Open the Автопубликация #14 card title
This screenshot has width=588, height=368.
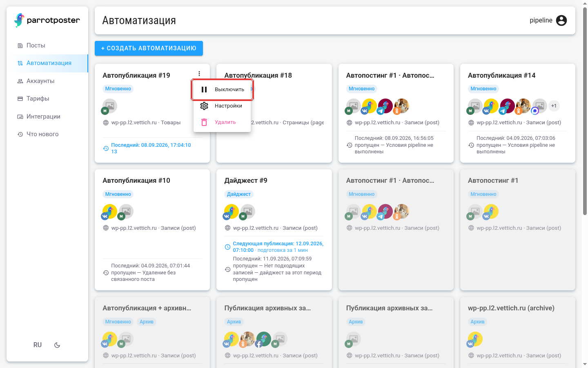(x=501, y=75)
